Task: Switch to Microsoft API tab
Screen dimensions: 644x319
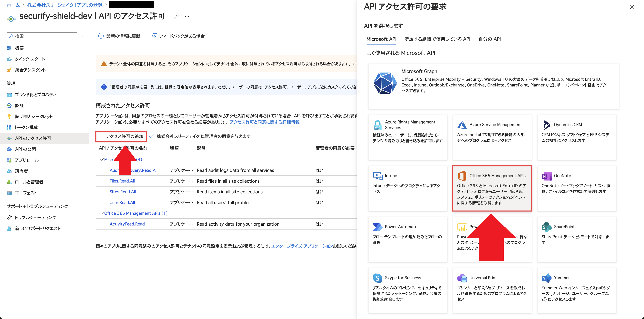Action: click(x=381, y=39)
